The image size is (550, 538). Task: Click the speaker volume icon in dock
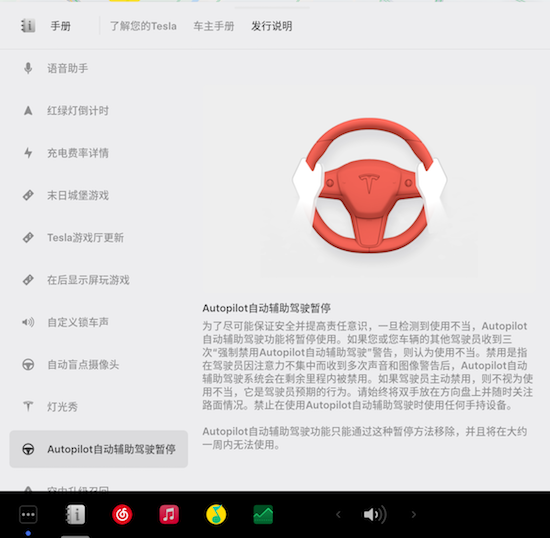pyautogui.click(x=375, y=515)
